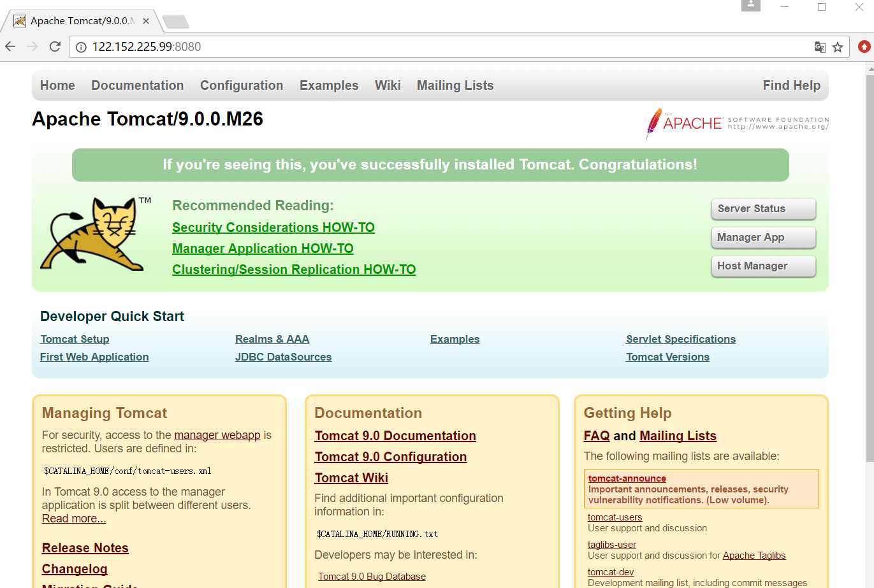This screenshot has width=874, height=588.
Task: Open Wiki in the top navigation
Action: tap(388, 85)
